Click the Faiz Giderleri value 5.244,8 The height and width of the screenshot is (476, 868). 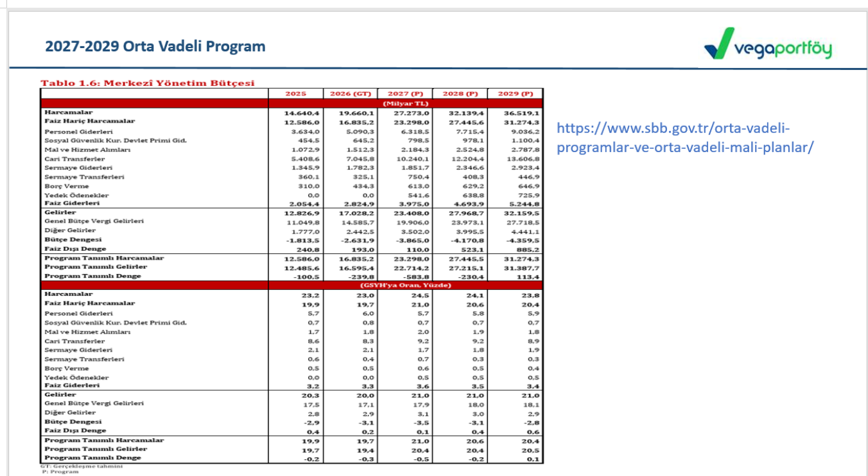(525, 203)
